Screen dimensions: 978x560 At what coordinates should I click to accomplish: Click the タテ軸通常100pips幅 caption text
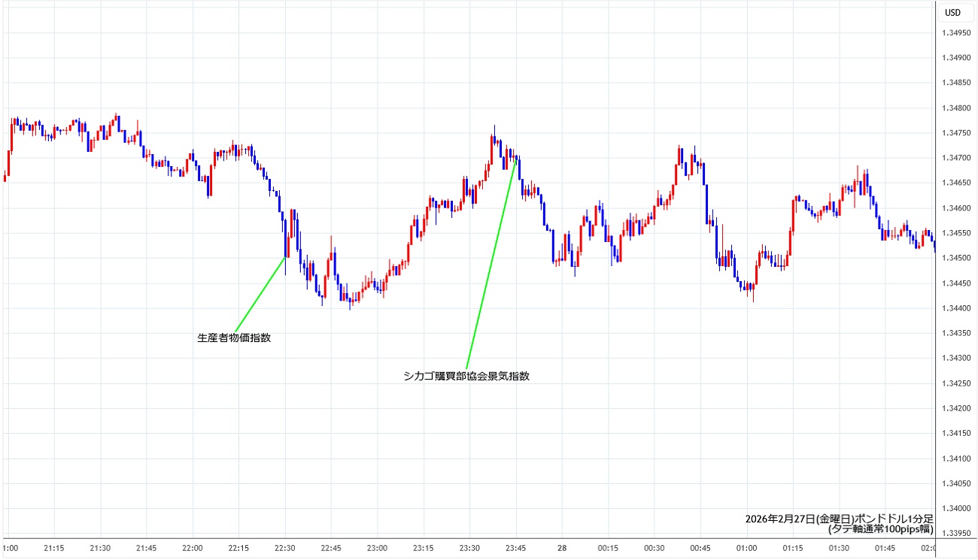click(880, 529)
